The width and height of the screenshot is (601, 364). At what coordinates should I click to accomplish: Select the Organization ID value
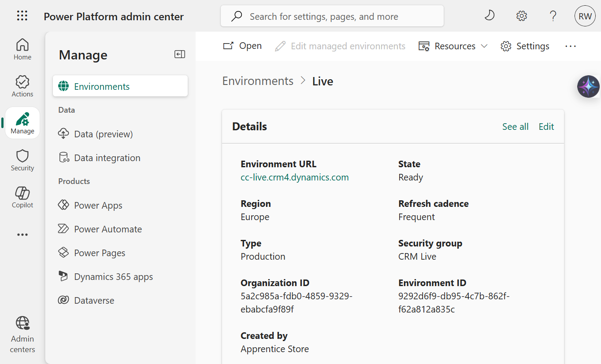pos(297,302)
